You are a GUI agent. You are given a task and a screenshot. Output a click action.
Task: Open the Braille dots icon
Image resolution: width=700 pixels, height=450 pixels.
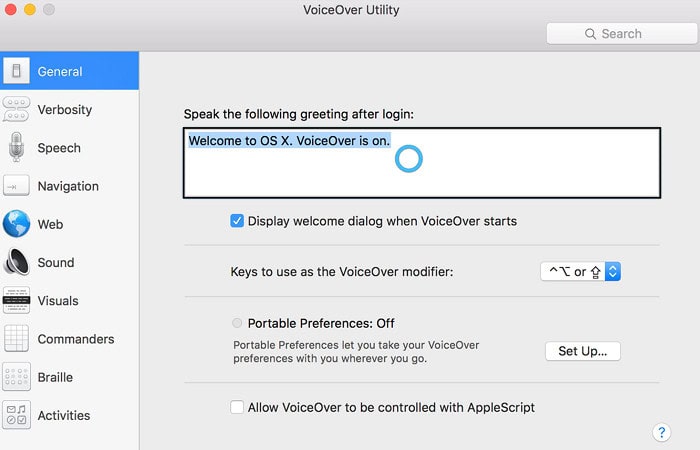[16, 377]
